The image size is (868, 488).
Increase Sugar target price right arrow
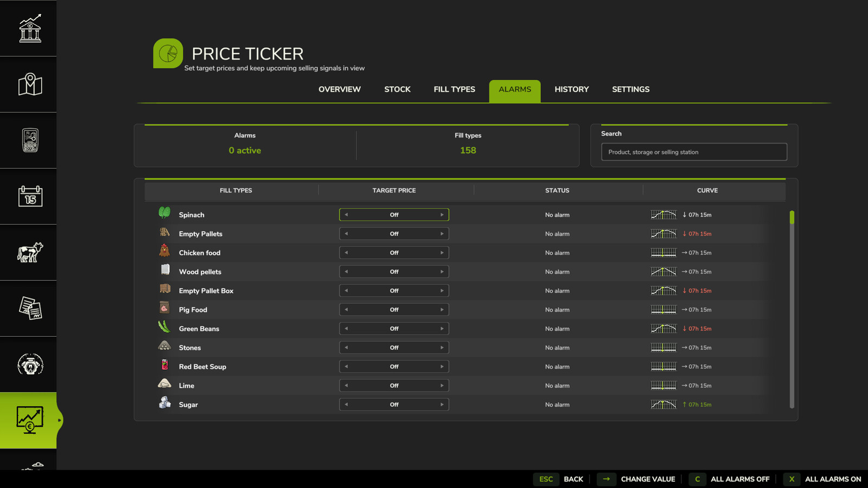pos(442,404)
